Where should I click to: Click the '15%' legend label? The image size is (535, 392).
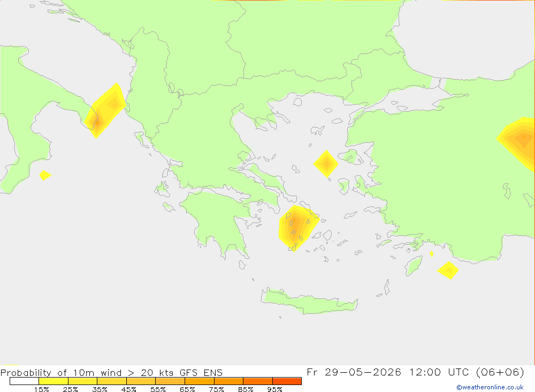coord(41,389)
